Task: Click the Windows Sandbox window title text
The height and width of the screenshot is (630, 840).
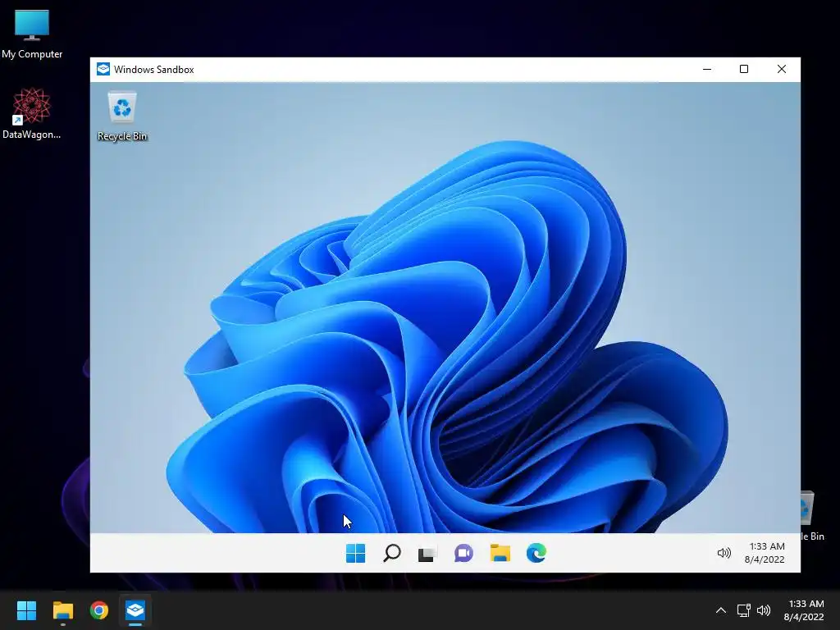Action: [153, 70]
